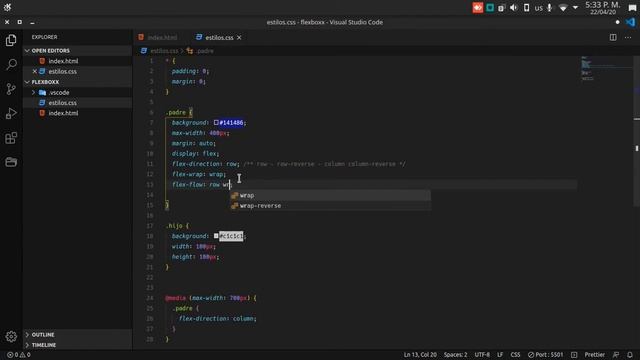640x360 pixels.
Task: Click the @media rule on line 24
Action: (176, 298)
